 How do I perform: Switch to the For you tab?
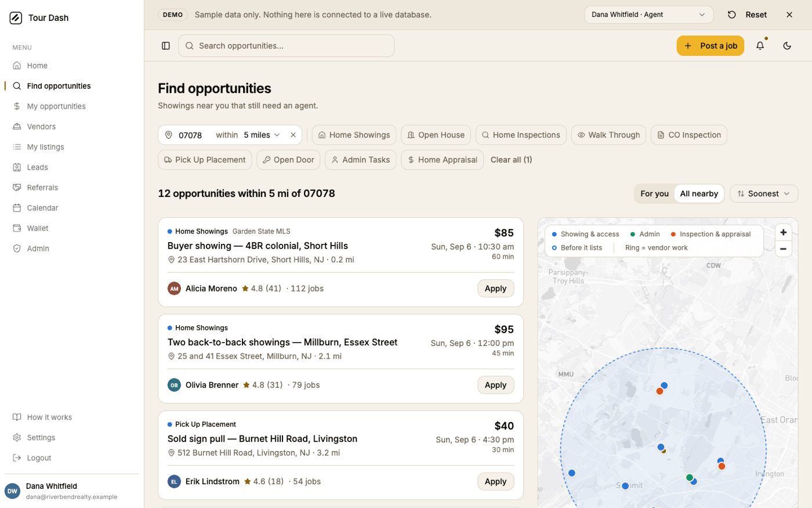[x=654, y=194]
